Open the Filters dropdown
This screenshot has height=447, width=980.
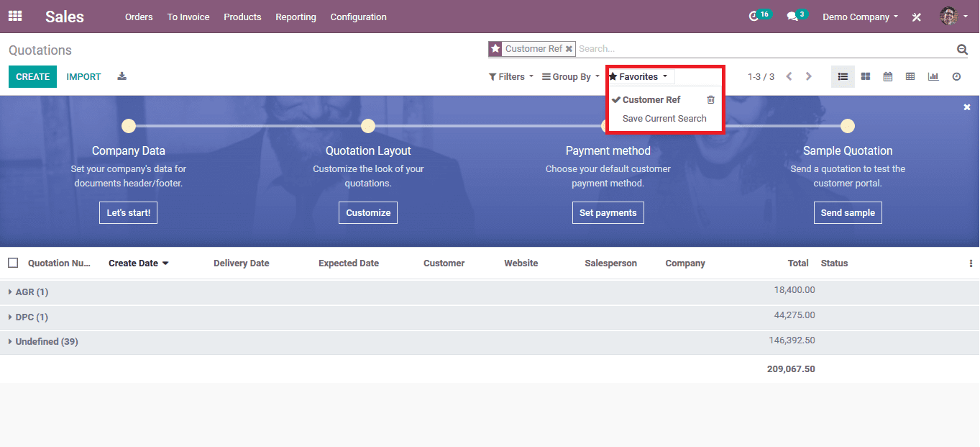[511, 77]
